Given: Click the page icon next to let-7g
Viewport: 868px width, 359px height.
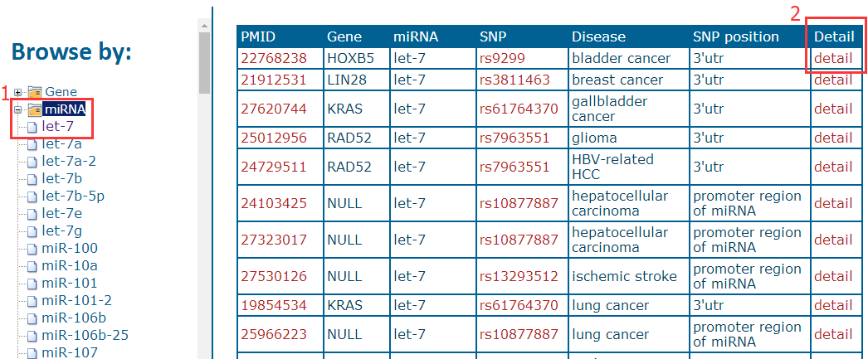Looking at the screenshot, I should [32, 230].
